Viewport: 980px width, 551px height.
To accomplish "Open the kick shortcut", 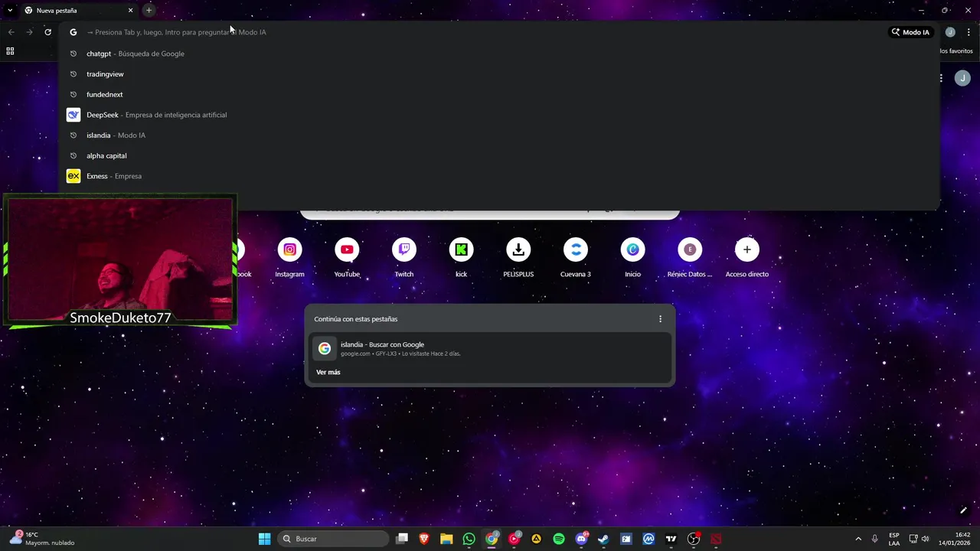I will pos(461,257).
